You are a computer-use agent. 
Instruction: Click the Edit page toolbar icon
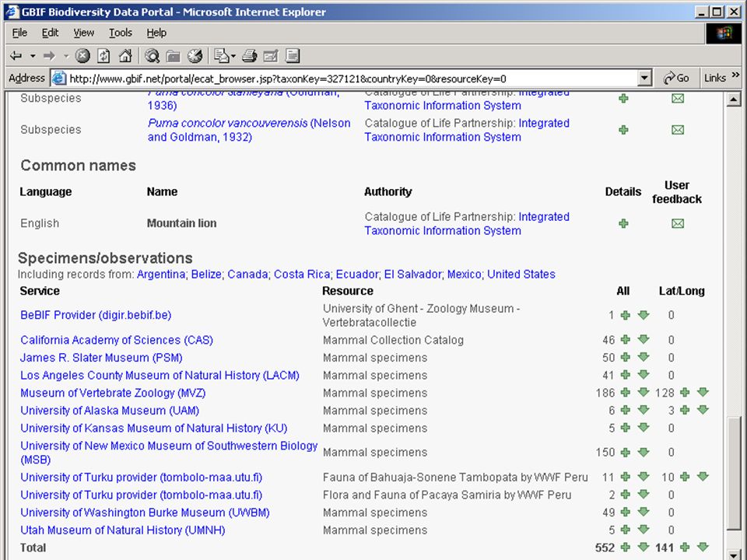(x=271, y=56)
